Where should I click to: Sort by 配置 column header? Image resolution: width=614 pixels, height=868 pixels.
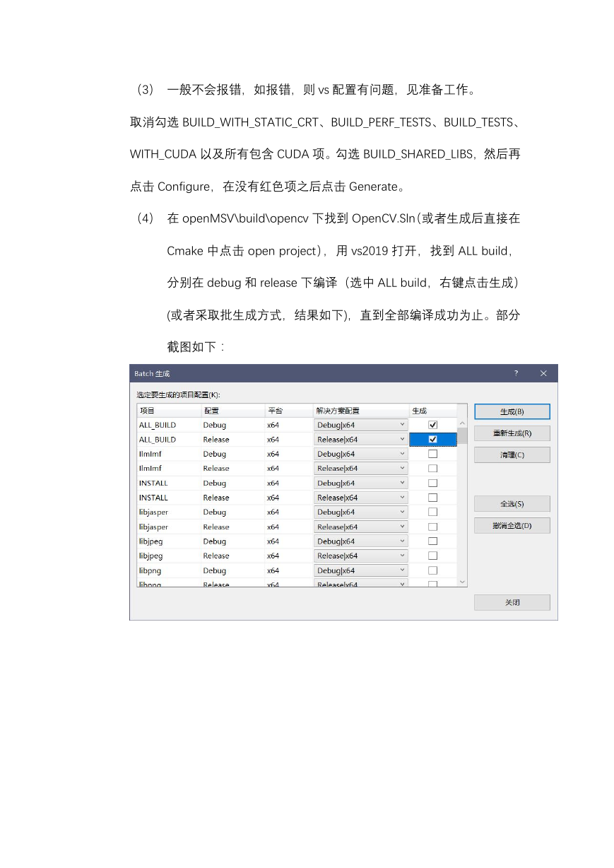[233, 411]
